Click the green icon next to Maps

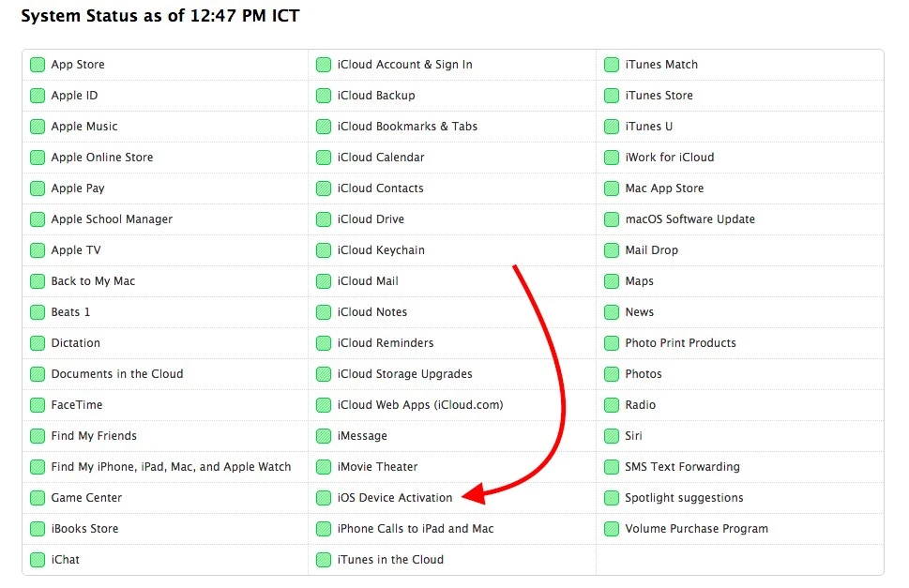point(612,281)
